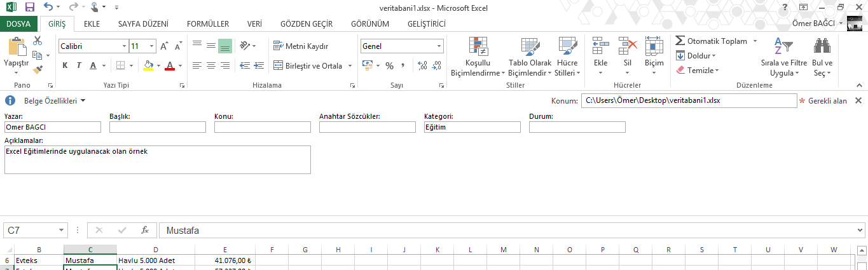Click the Metni Kaydır wrap text button
The image size is (868, 270).
click(301, 46)
